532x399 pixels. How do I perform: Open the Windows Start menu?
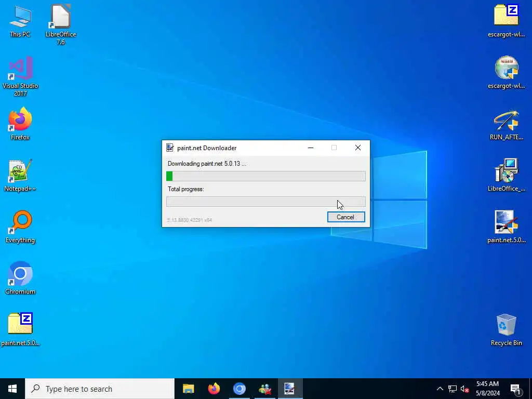point(12,389)
